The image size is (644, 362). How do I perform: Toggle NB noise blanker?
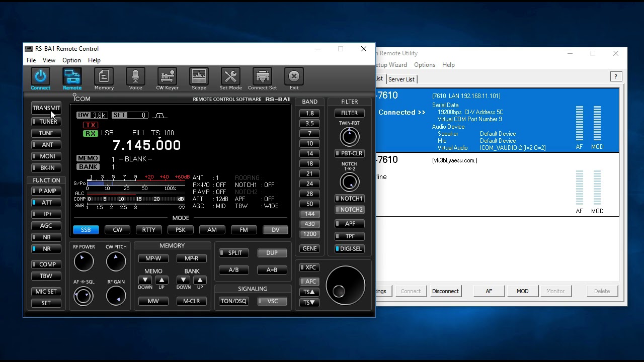point(46,237)
